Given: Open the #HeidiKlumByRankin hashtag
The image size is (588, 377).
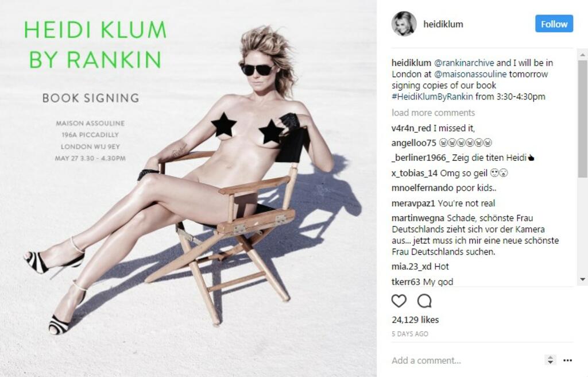Looking at the screenshot, I should coord(432,97).
